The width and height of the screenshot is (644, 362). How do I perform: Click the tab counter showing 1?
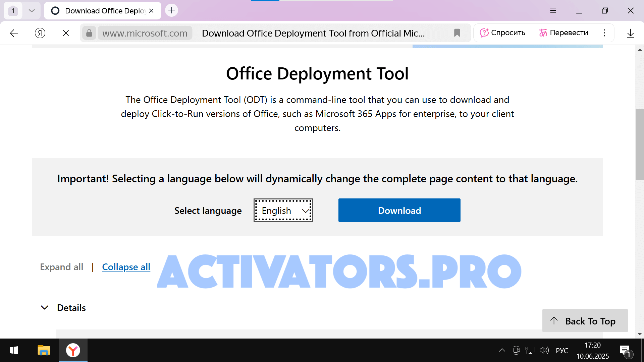click(x=13, y=11)
